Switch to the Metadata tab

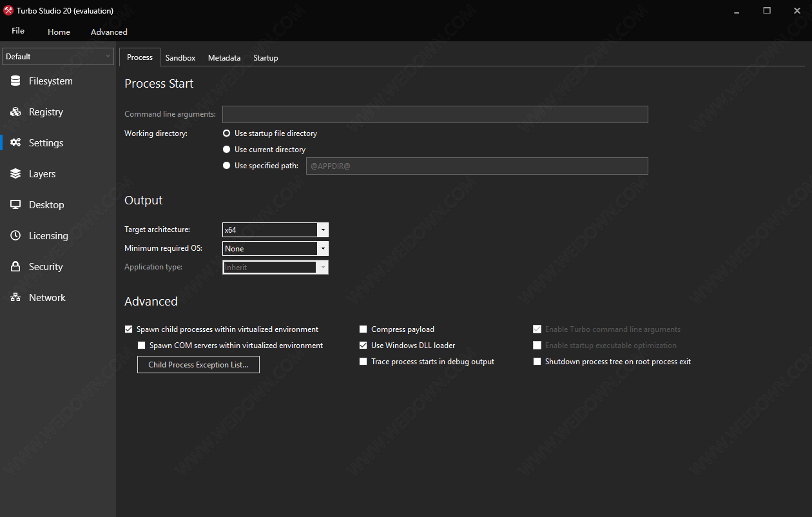[224, 58]
